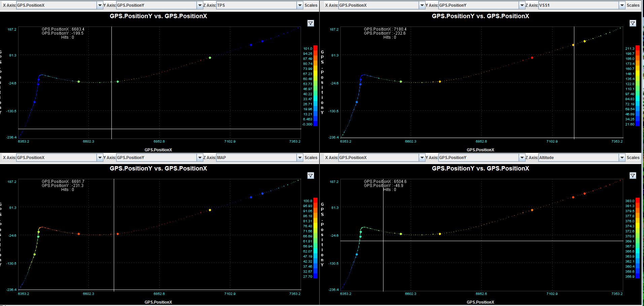Select the large red data point in the VSS1 plot

pyautogui.click(x=532, y=58)
